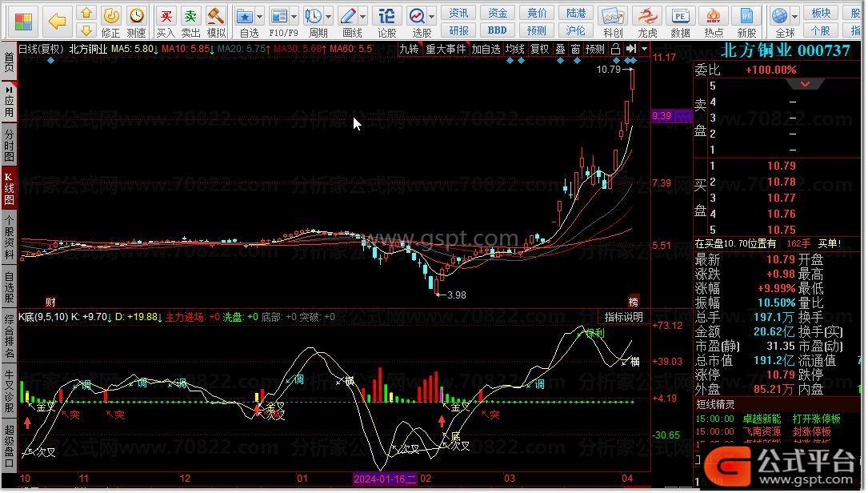Open the 测速 clock speed test
Screen dimensions: 868x493
(136, 15)
